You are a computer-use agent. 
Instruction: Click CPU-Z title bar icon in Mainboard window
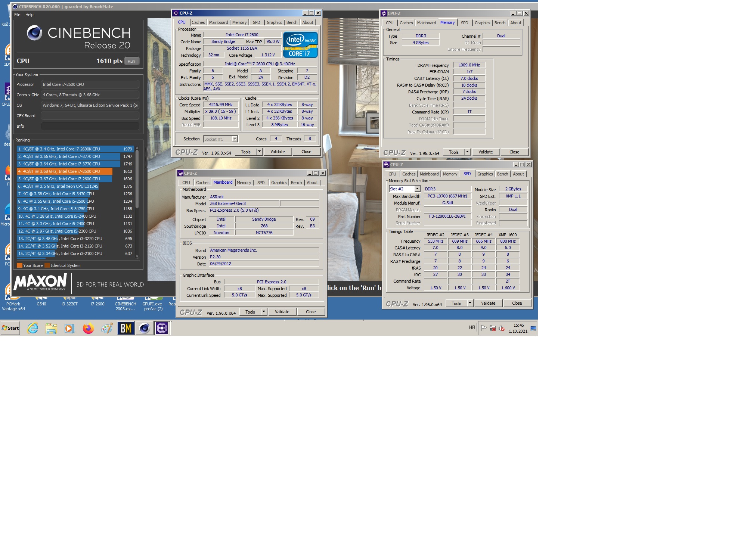pyautogui.click(x=180, y=173)
